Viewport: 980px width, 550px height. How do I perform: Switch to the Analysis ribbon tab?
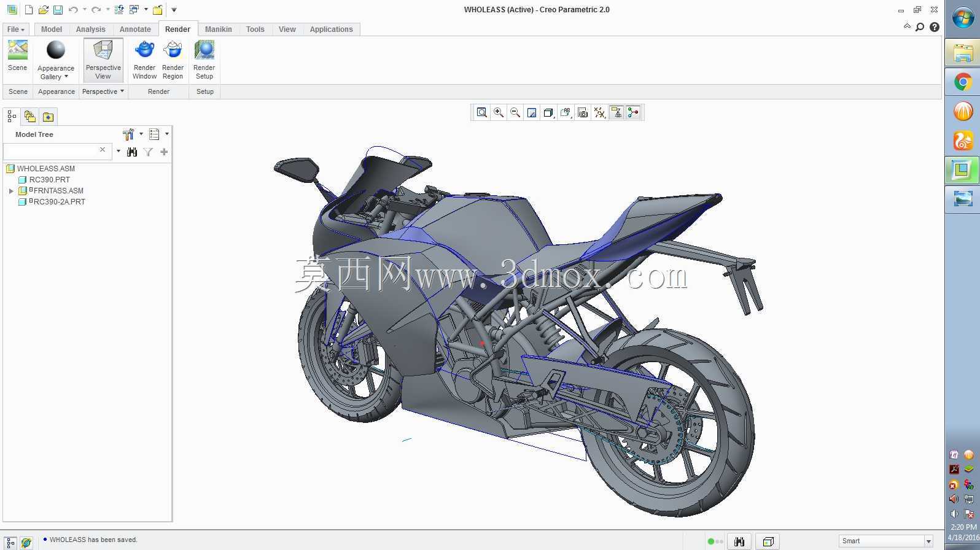(x=91, y=29)
